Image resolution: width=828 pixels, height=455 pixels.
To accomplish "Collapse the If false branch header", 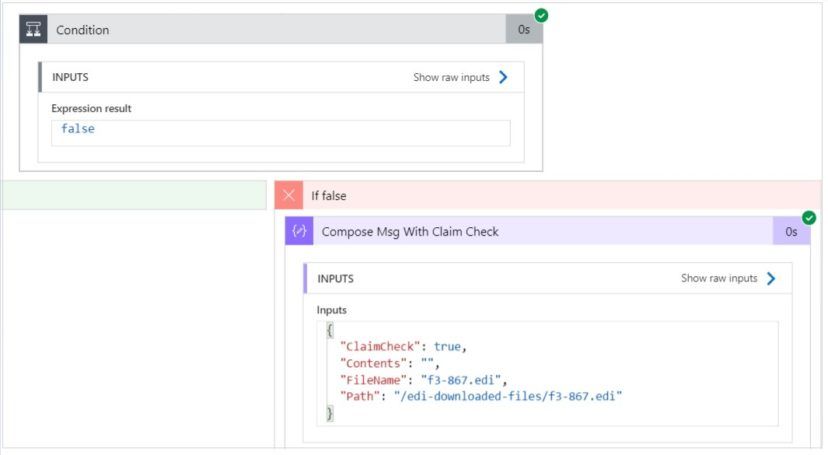I will tap(328, 196).
